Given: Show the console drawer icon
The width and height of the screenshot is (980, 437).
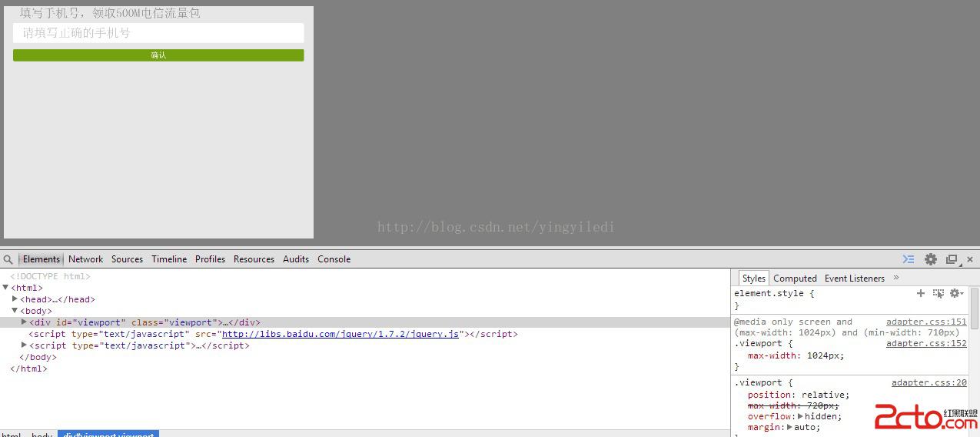Looking at the screenshot, I should click(x=909, y=259).
